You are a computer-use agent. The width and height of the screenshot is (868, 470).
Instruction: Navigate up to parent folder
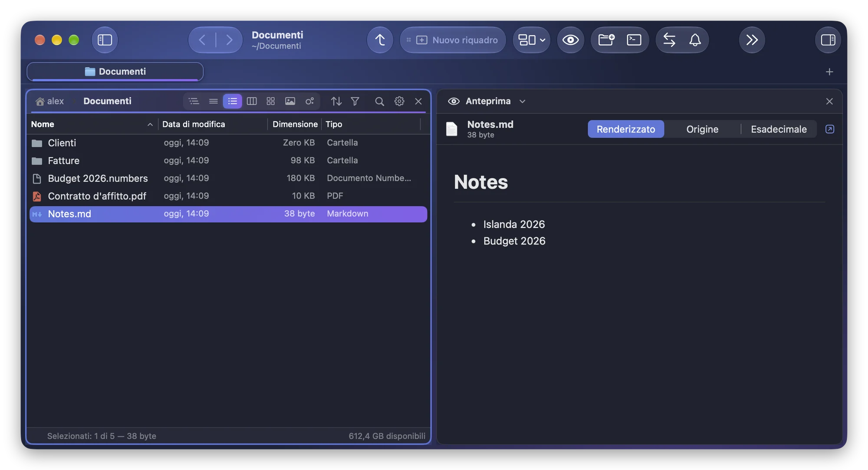pos(380,40)
